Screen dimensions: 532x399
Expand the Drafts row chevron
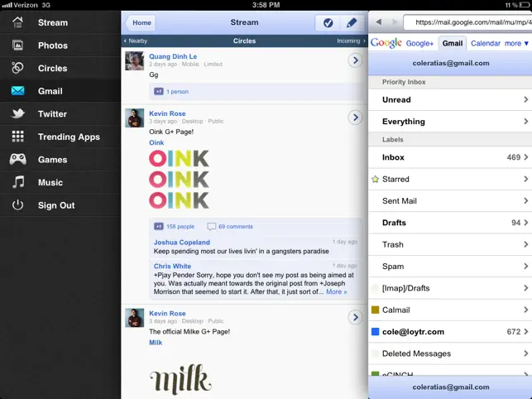(x=525, y=223)
